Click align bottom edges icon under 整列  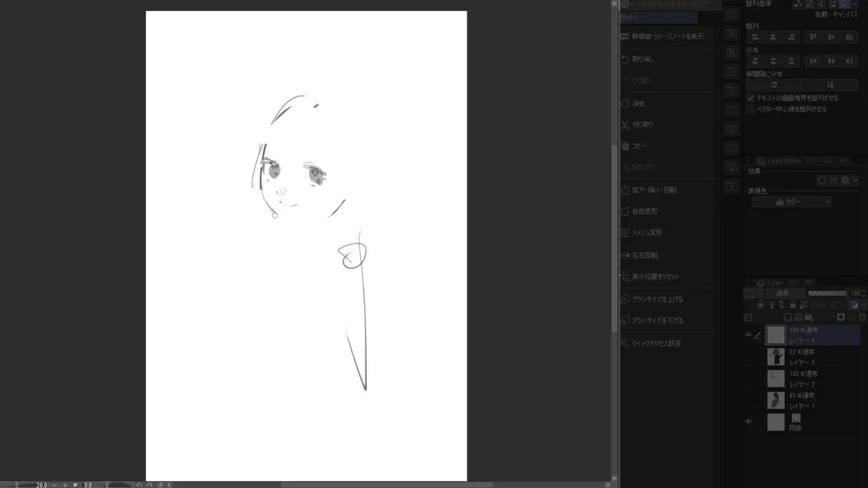850,37
